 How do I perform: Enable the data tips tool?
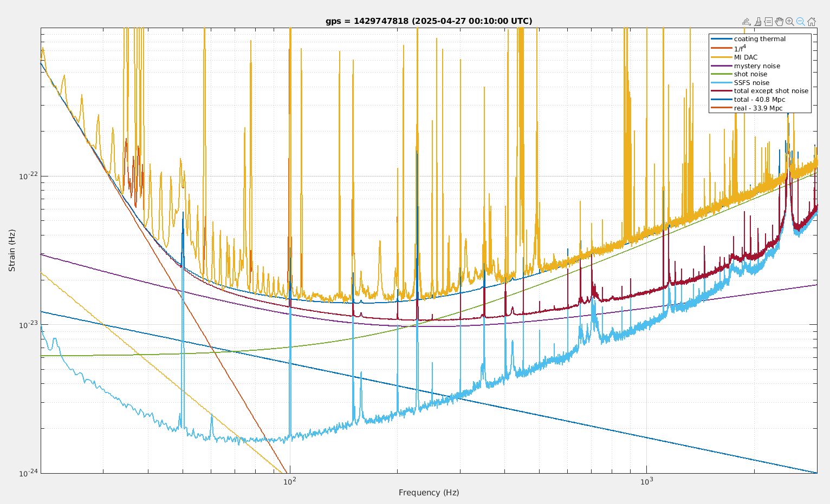pyautogui.click(x=768, y=22)
